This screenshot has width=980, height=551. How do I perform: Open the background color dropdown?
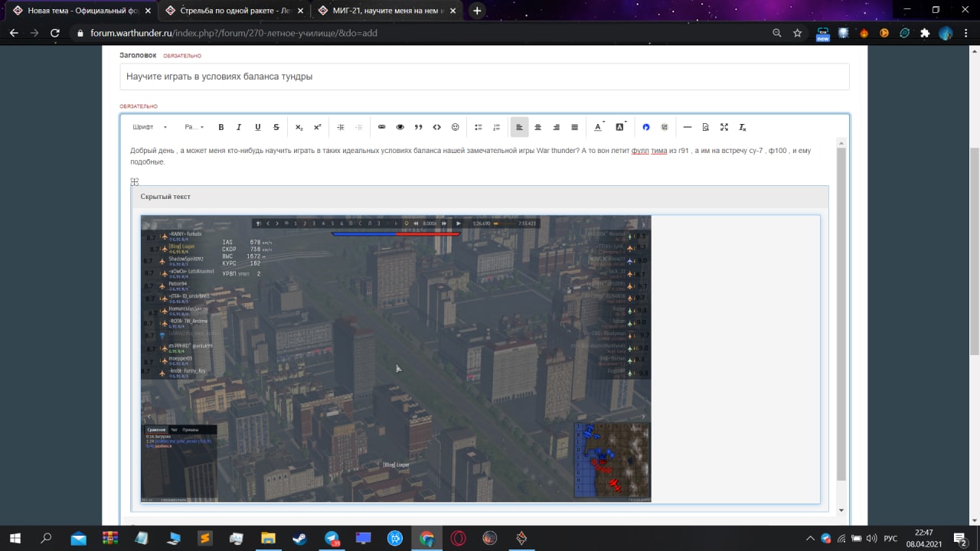[x=621, y=127]
